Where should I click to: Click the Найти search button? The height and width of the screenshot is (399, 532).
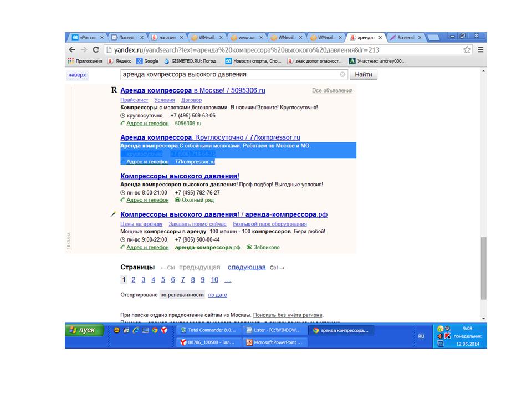pyautogui.click(x=364, y=74)
